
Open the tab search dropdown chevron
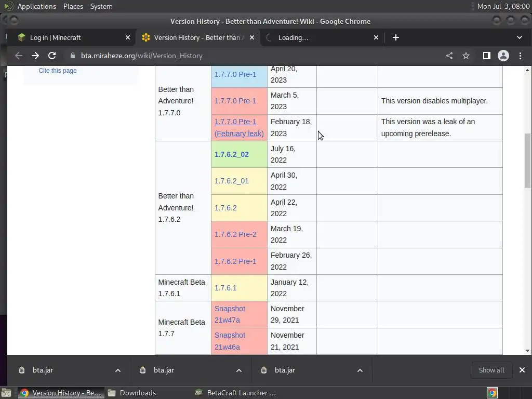coord(520,37)
